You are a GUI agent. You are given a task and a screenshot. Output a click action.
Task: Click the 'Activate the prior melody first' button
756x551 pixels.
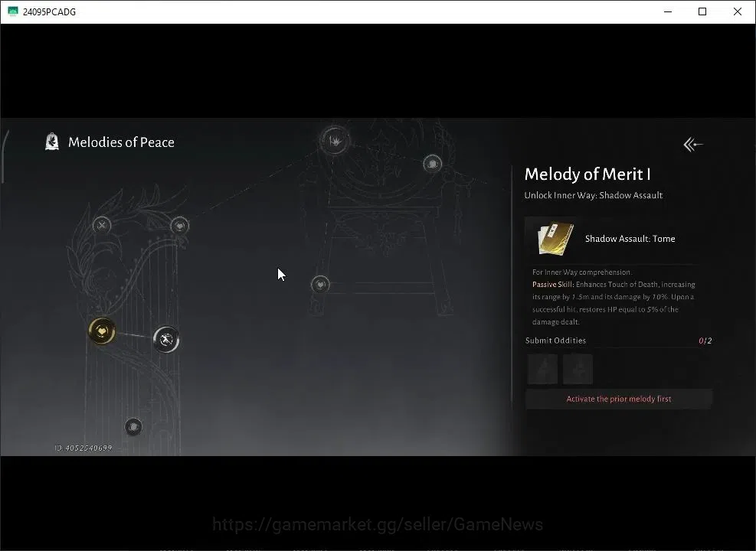click(x=619, y=399)
